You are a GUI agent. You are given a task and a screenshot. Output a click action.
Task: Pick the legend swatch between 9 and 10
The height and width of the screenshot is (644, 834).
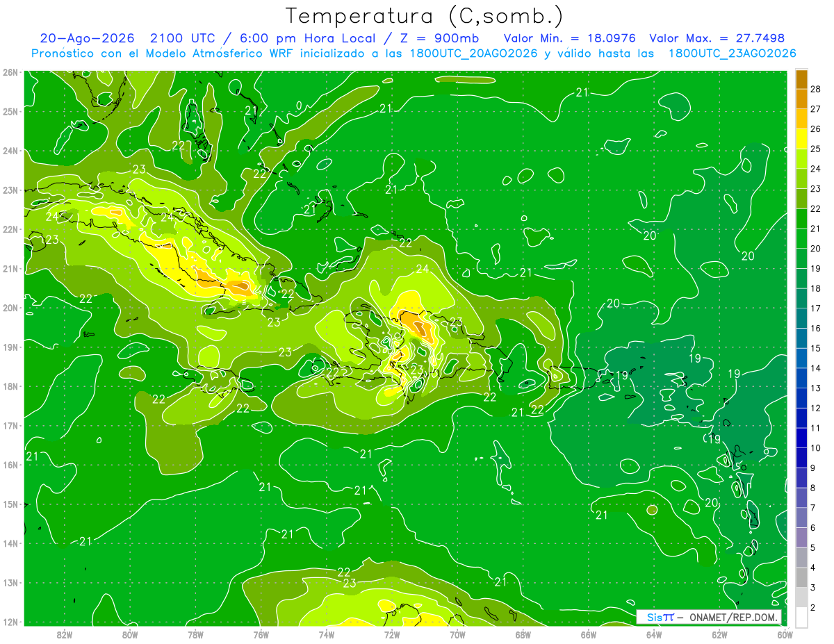[x=801, y=458]
